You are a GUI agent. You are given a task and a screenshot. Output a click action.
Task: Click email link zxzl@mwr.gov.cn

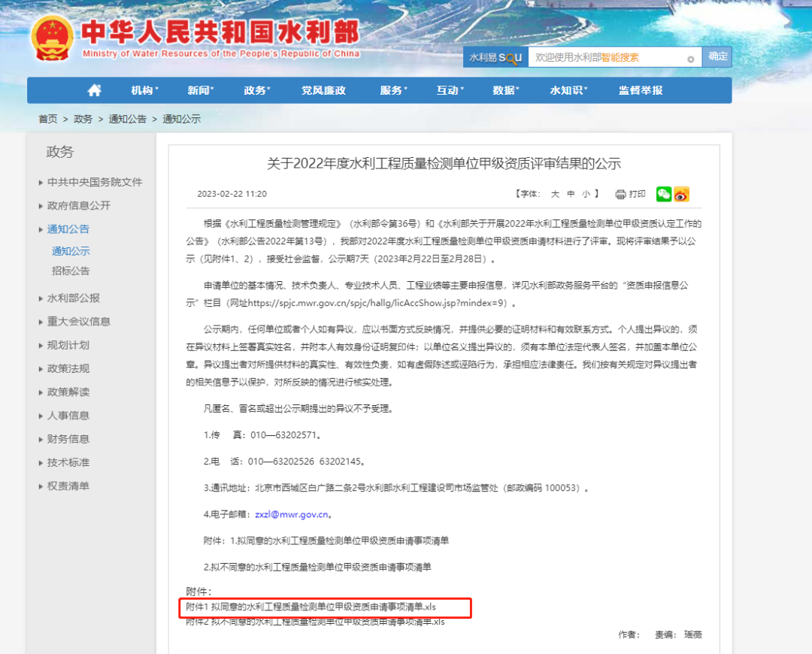coord(292,515)
